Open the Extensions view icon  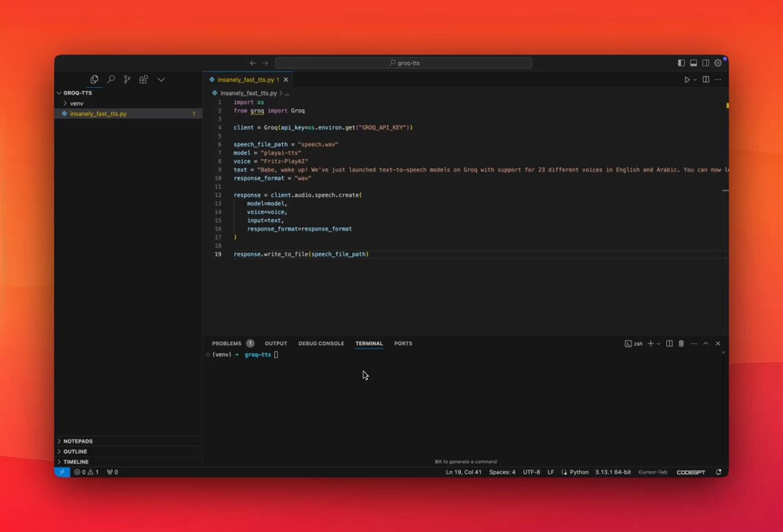pos(143,79)
